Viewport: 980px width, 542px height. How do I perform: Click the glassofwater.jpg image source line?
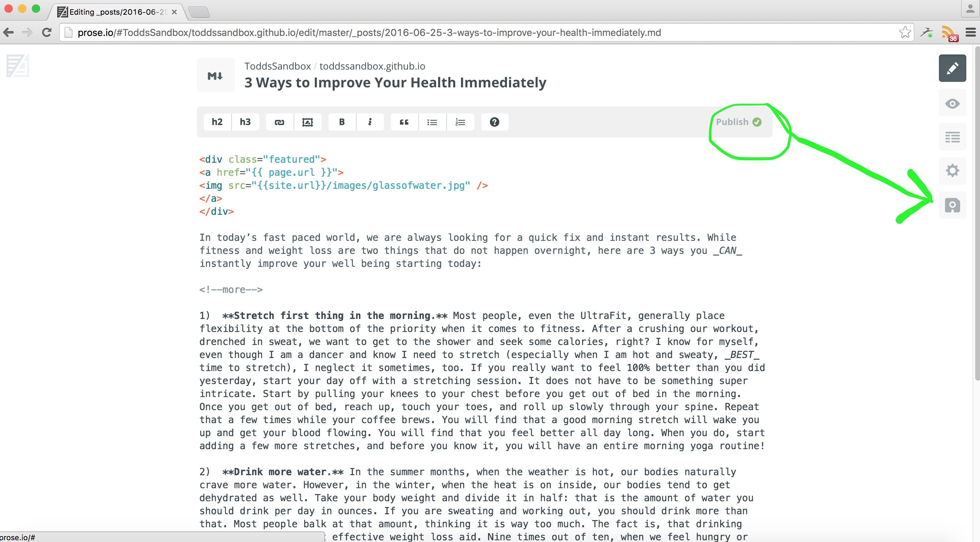(344, 185)
